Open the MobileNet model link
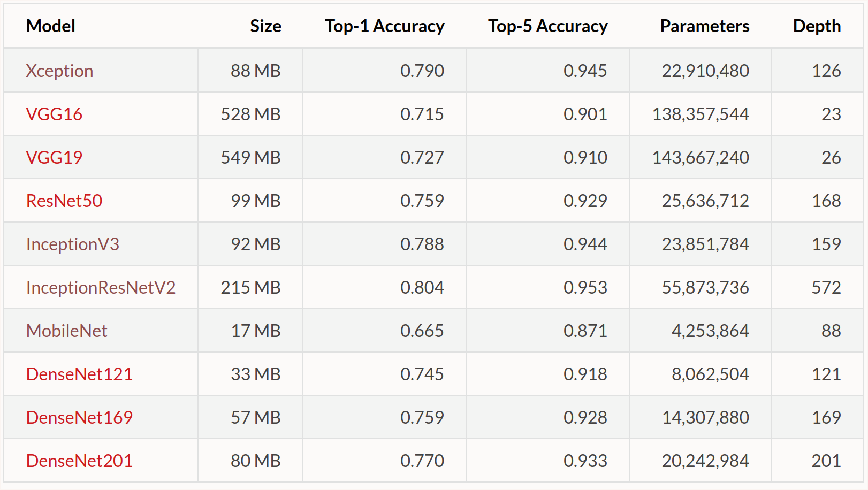Viewport: 868px width, 490px height. click(67, 331)
